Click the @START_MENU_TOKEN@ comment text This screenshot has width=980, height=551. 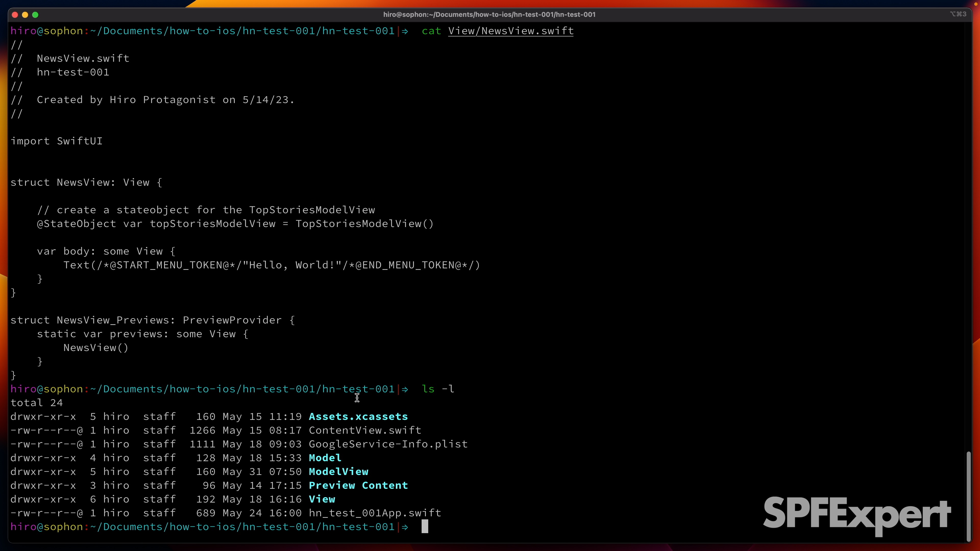click(x=170, y=265)
